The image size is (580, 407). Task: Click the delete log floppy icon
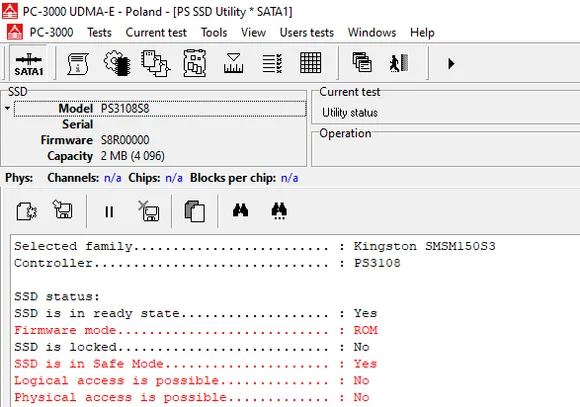coord(149,211)
